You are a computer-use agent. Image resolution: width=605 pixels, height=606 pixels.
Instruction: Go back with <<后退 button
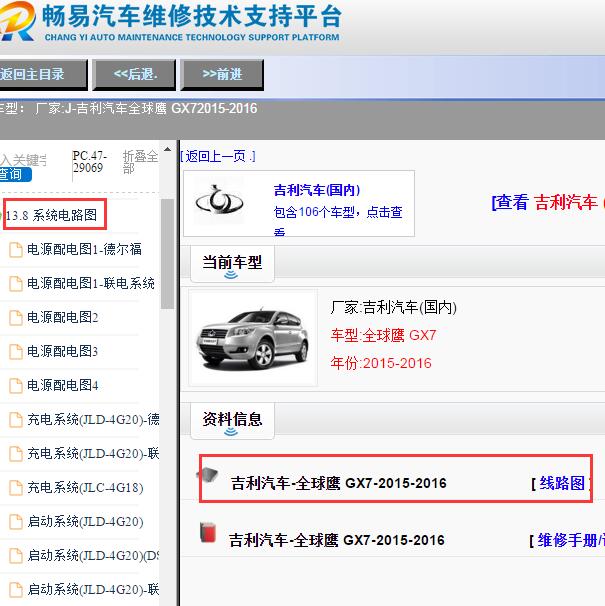point(135,74)
